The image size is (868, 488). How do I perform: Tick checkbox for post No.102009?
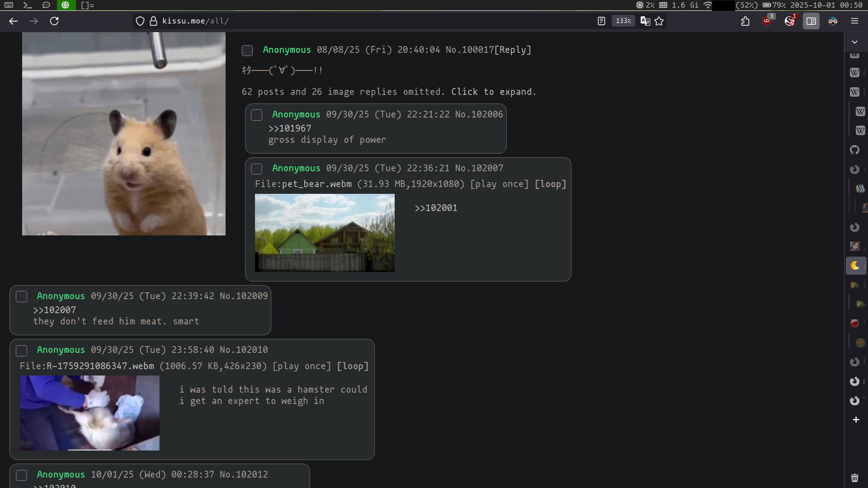click(22, 297)
